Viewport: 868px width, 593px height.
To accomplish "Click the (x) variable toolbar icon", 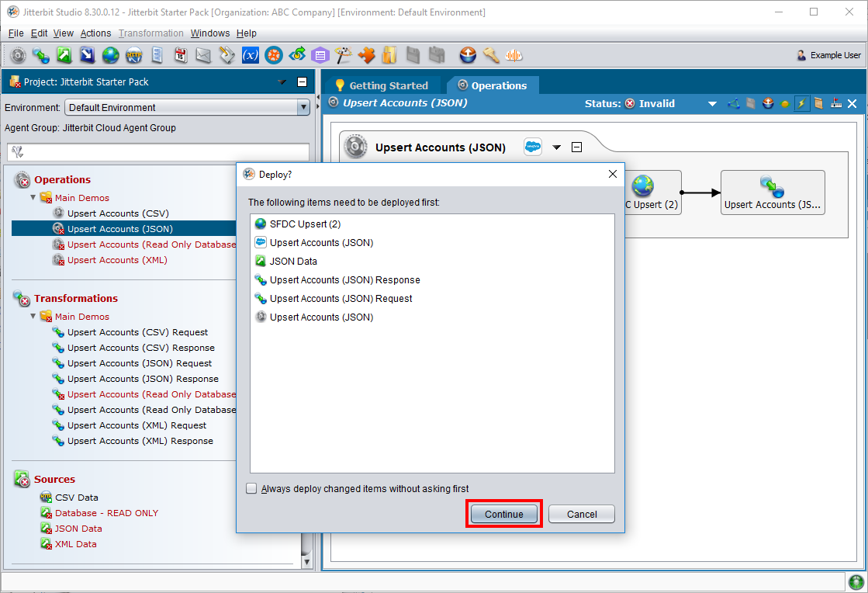I will 250,55.
